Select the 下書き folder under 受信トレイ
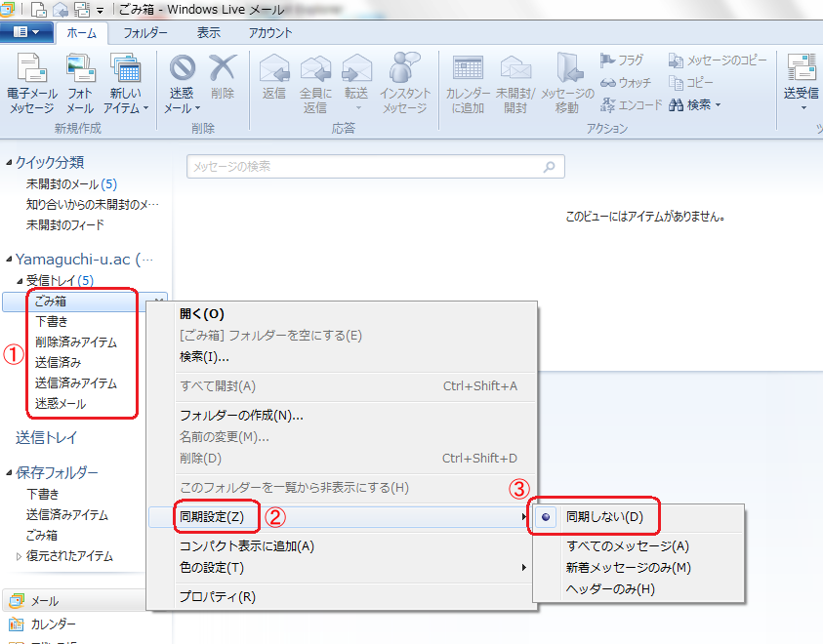 pyautogui.click(x=52, y=321)
